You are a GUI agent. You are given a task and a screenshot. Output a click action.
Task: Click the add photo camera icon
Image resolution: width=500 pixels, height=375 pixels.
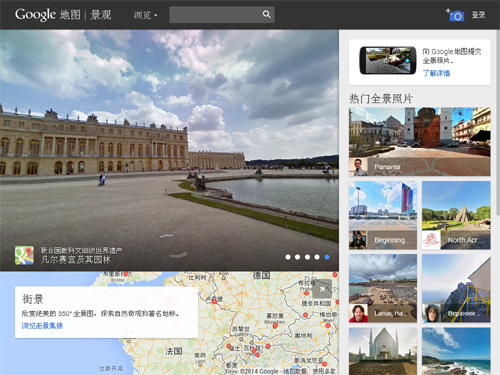(x=455, y=15)
